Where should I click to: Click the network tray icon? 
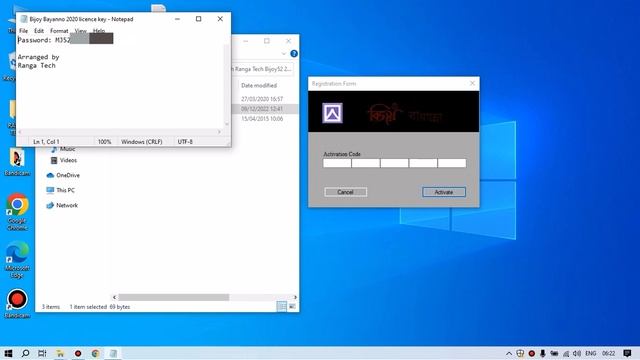tap(566, 353)
